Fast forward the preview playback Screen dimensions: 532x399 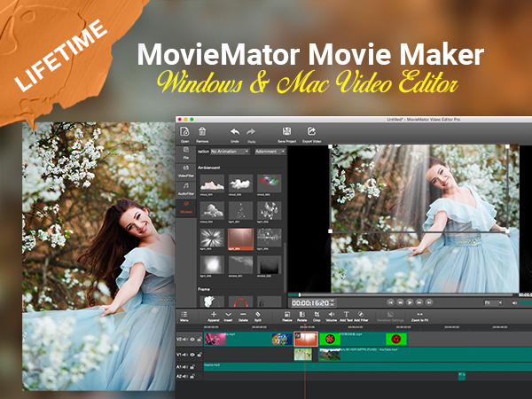pyautogui.click(x=419, y=302)
